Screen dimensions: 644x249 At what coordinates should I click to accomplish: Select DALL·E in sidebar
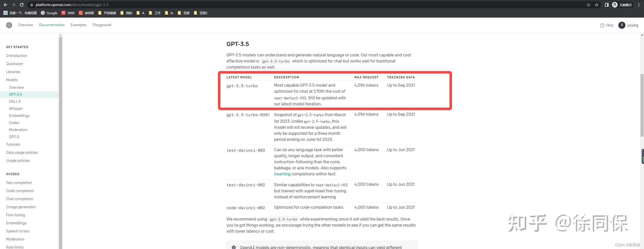[x=15, y=102]
